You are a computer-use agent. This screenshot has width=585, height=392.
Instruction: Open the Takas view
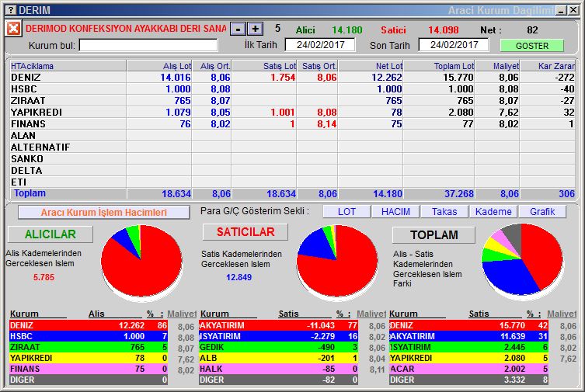click(444, 212)
